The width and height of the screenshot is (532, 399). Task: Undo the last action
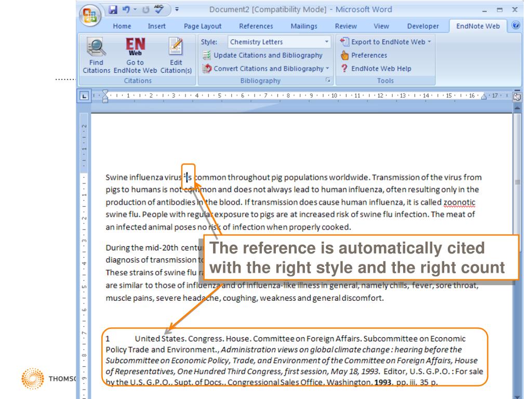[126, 9]
